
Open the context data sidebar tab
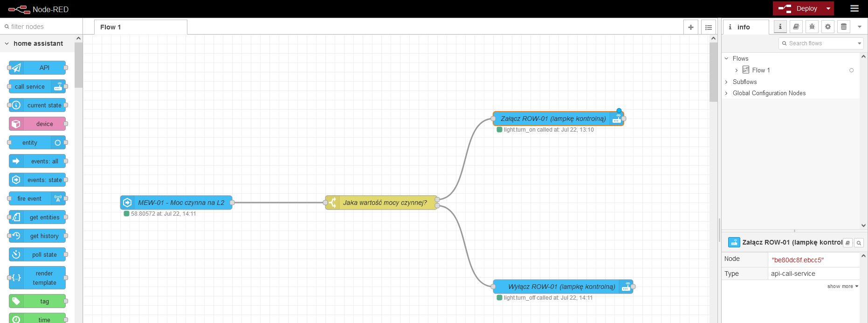[x=843, y=27]
